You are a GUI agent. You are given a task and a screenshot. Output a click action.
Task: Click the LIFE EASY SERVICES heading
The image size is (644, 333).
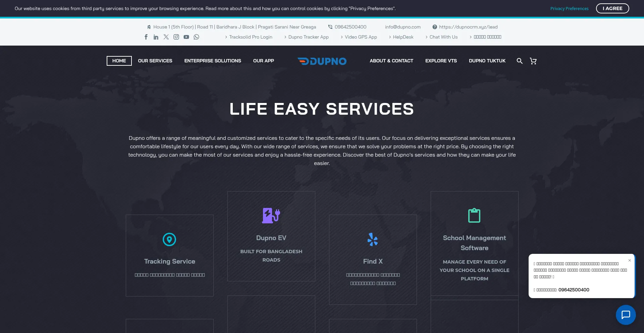pyautogui.click(x=322, y=109)
